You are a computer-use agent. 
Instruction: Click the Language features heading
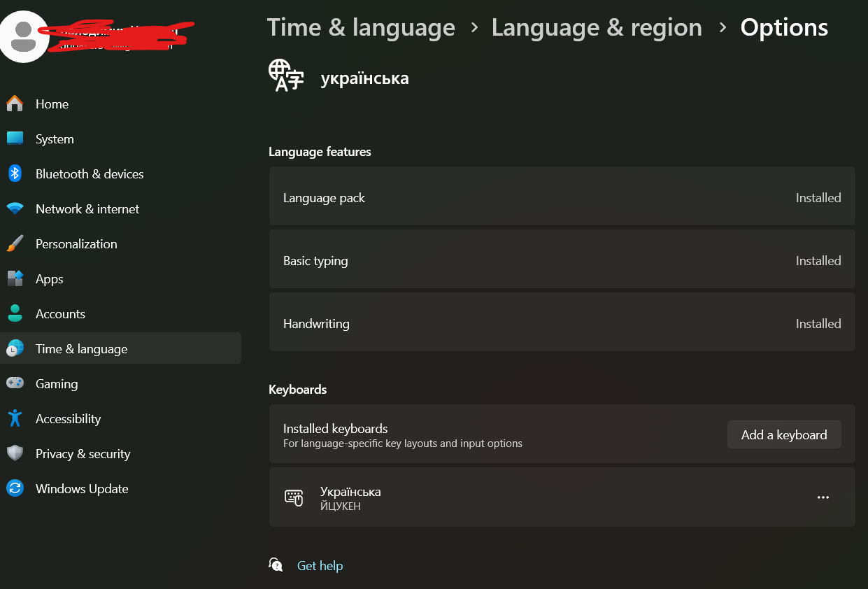[320, 152]
